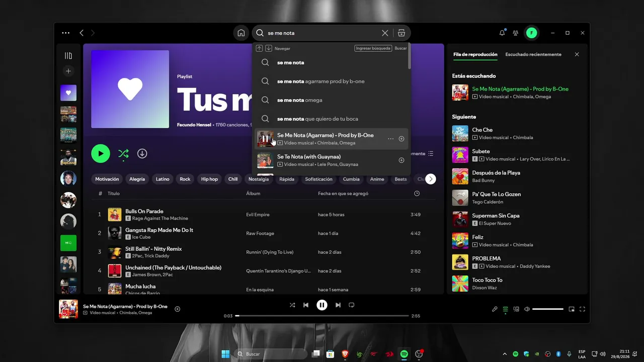Skip to next track
This screenshot has width=644, height=362.
click(338, 305)
